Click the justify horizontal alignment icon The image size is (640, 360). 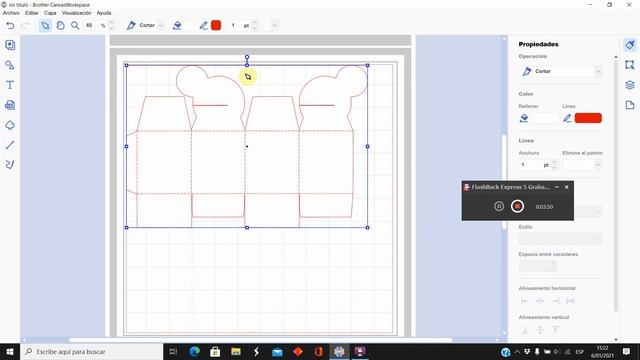coord(570,301)
